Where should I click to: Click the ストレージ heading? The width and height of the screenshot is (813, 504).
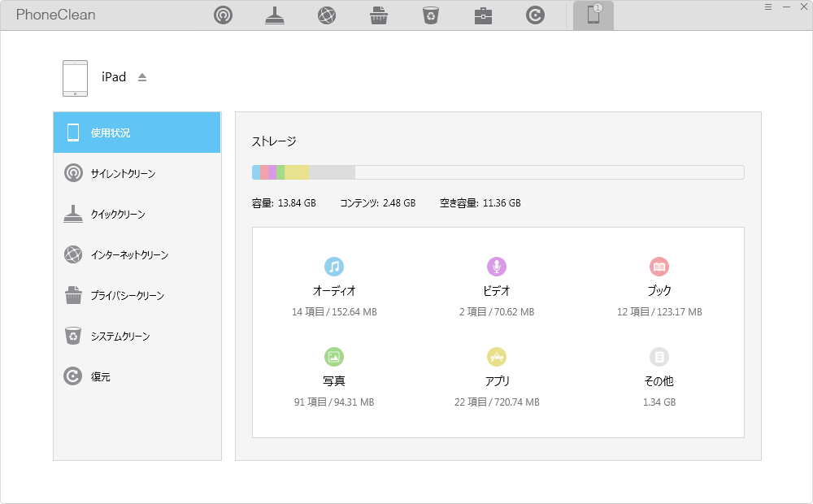[274, 141]
